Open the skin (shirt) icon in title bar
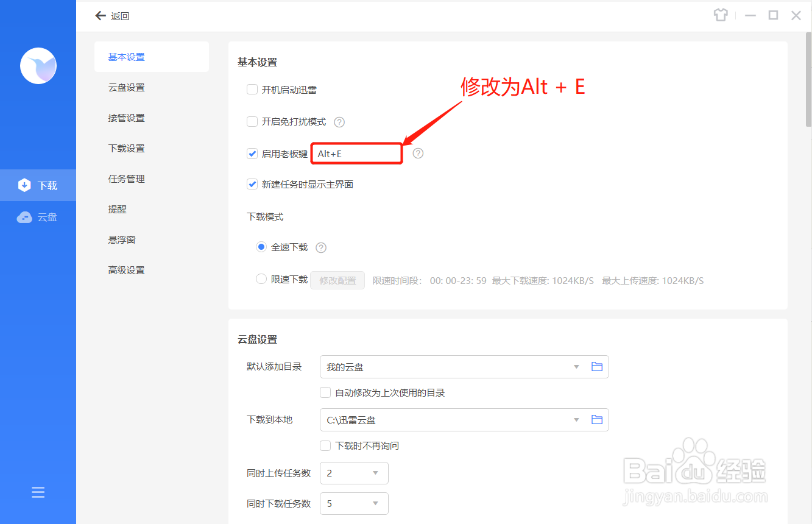 [x=721, y=15]
